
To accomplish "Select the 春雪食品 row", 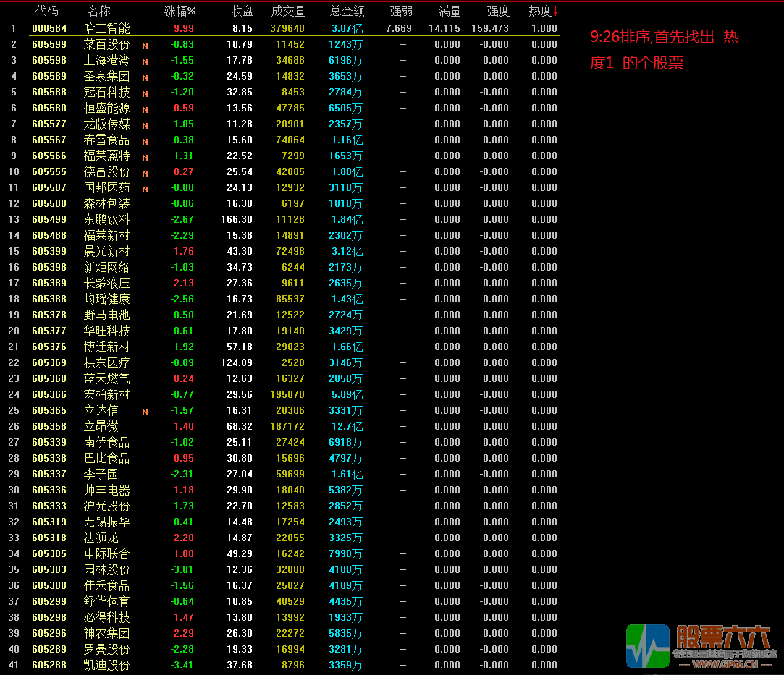I will [x=283, y=140].
